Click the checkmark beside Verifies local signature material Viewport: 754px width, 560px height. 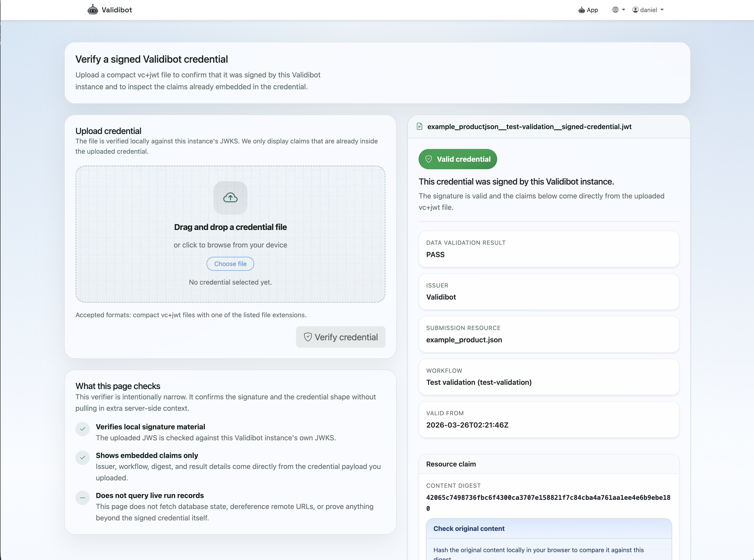(x=82, y=429)
